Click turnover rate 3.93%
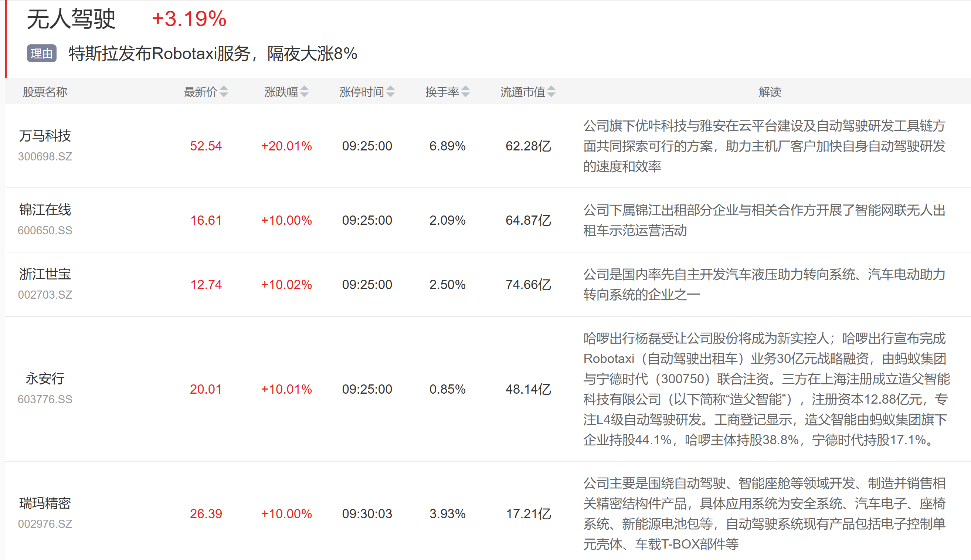 tap(447, 514)
